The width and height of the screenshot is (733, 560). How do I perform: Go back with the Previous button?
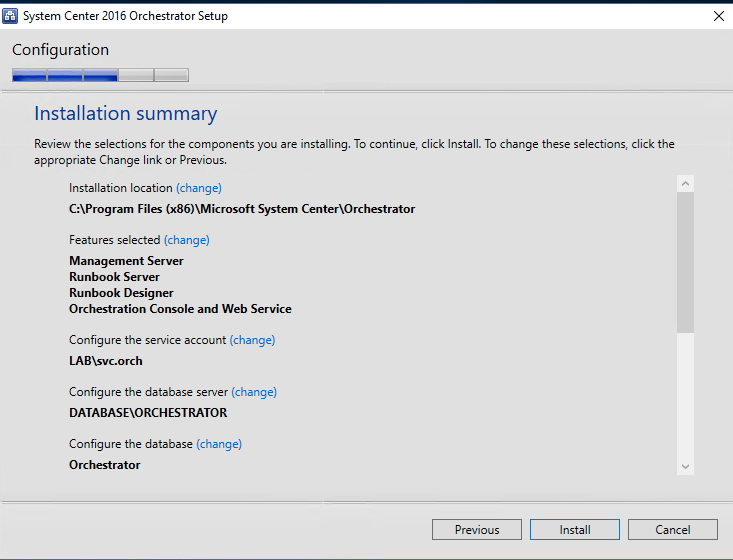(x=477, y=530)
